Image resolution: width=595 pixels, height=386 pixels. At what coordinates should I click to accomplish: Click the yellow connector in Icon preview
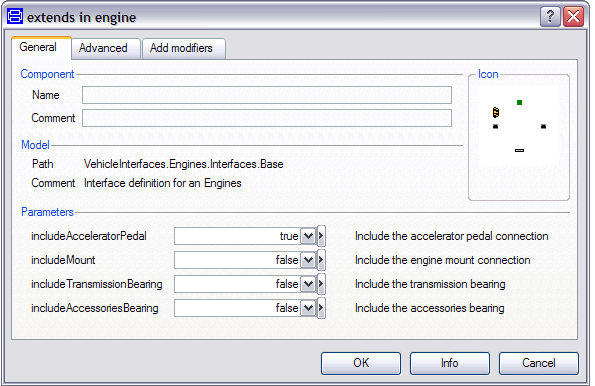click(496, 112)
